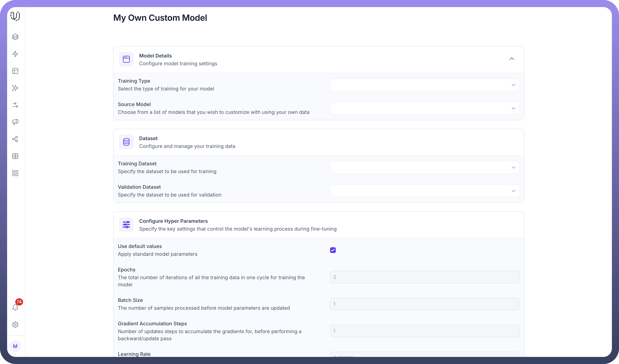619x364 pixels.
Task: Click the layout panel sidebar icon
Action: [x=15, y=71]
